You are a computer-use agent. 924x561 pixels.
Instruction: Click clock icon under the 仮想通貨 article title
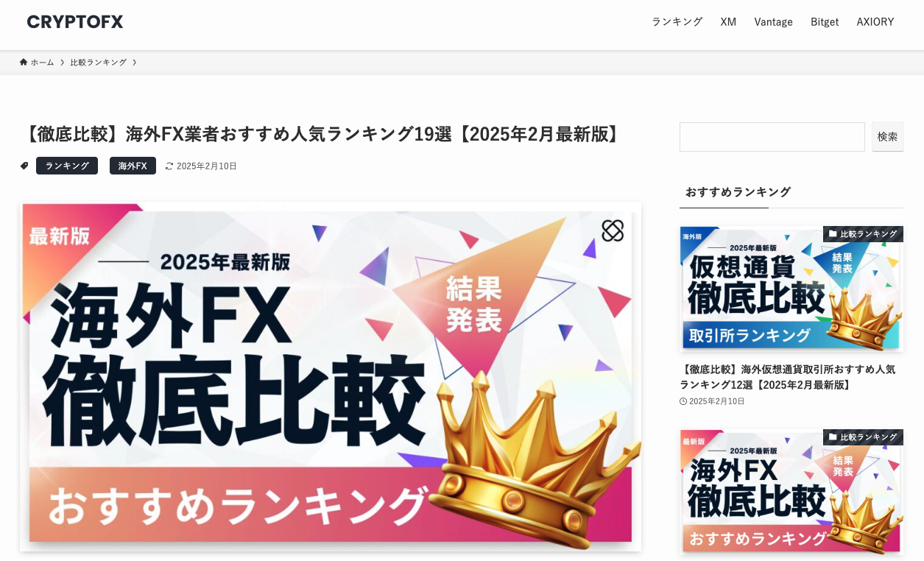coord(683,401)
